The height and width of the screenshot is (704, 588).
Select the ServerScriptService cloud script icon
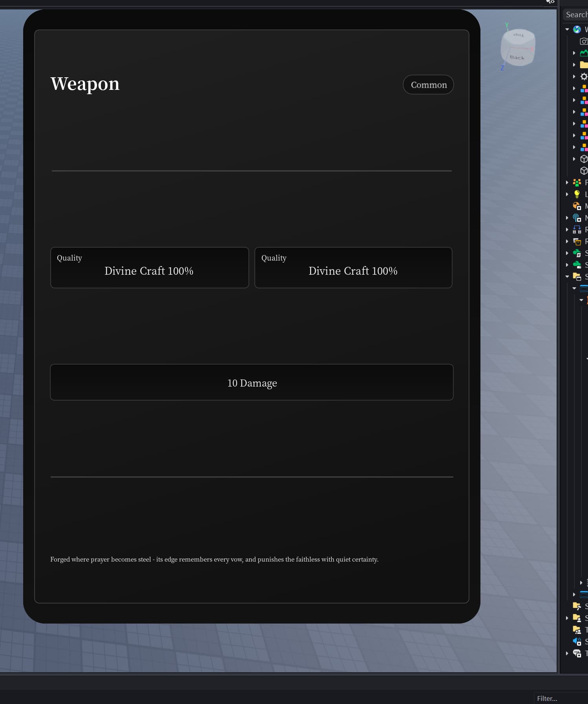click(x=577, y=253)
